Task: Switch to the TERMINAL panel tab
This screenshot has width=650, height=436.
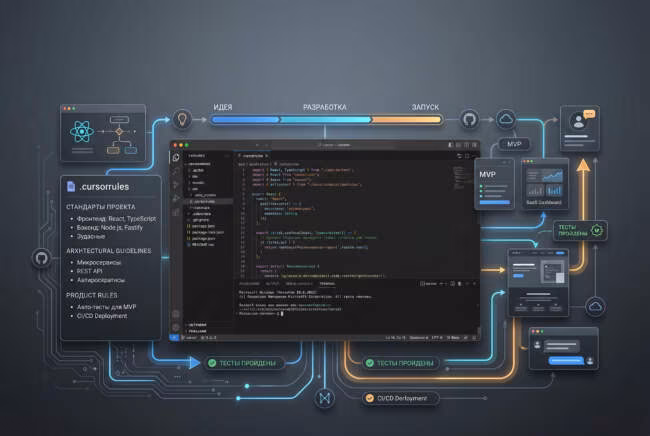Action: [x=327, y=284]
